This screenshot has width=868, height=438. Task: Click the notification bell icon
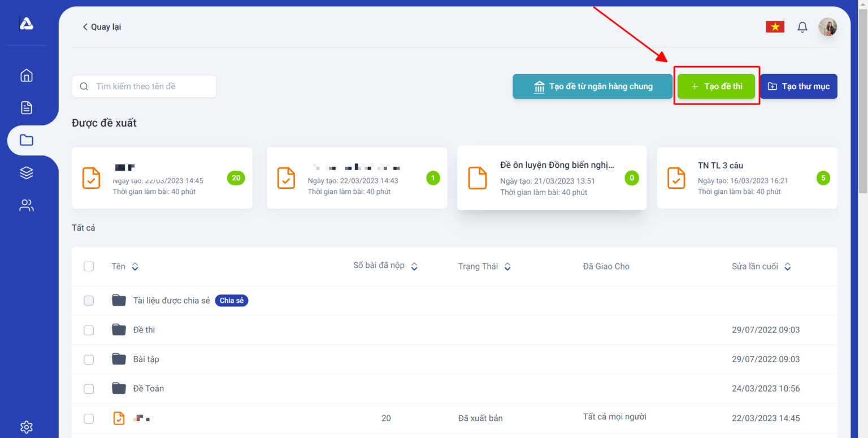802,27
